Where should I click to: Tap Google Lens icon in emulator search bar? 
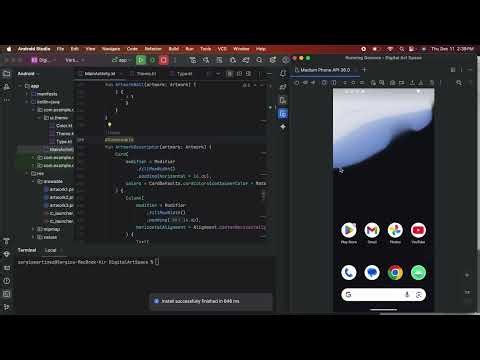tap(419, 295)
